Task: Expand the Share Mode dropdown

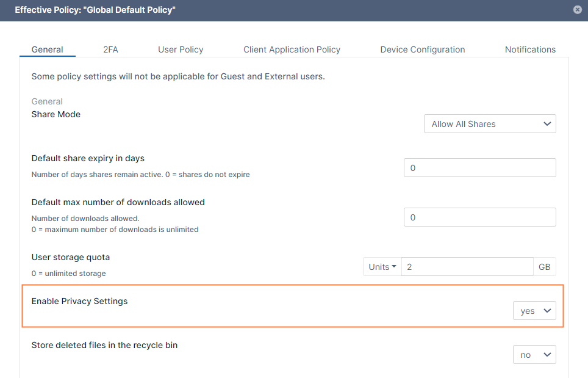Action: coord(490,124)
